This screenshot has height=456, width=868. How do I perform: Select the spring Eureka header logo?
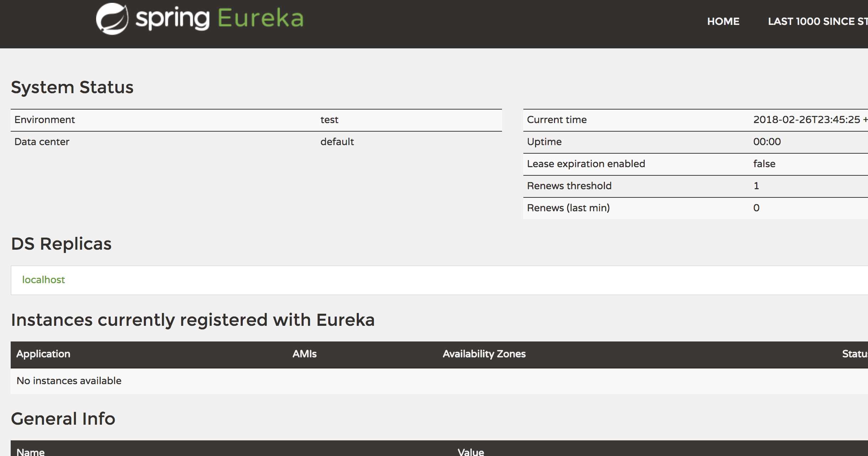[199, 18]
